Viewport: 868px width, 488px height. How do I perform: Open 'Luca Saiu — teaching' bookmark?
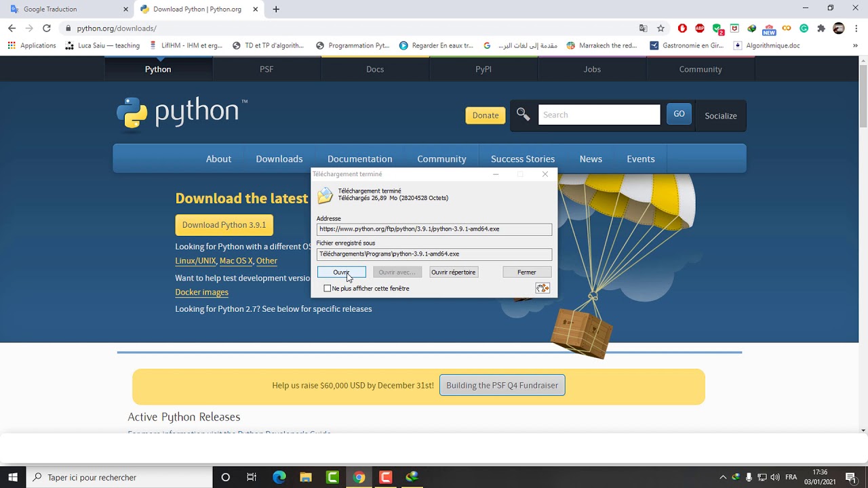tap(103, 45)
